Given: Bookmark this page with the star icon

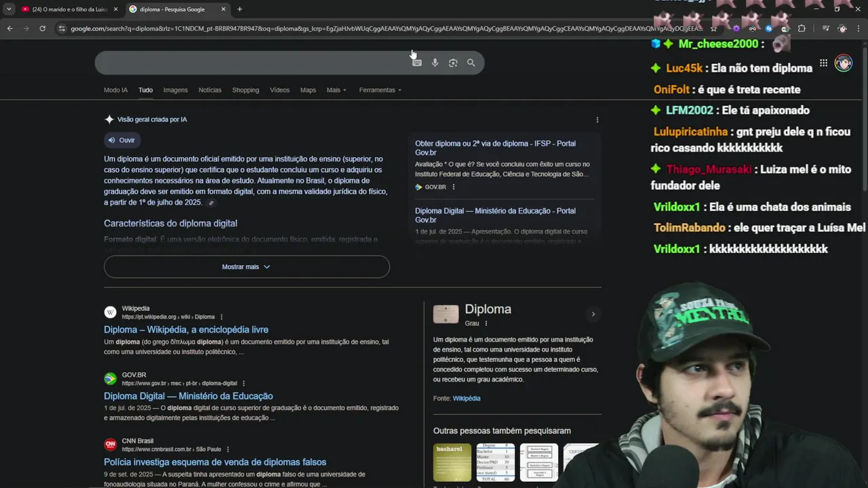Looking at the screenshot, I should click(x=713, y=28).
